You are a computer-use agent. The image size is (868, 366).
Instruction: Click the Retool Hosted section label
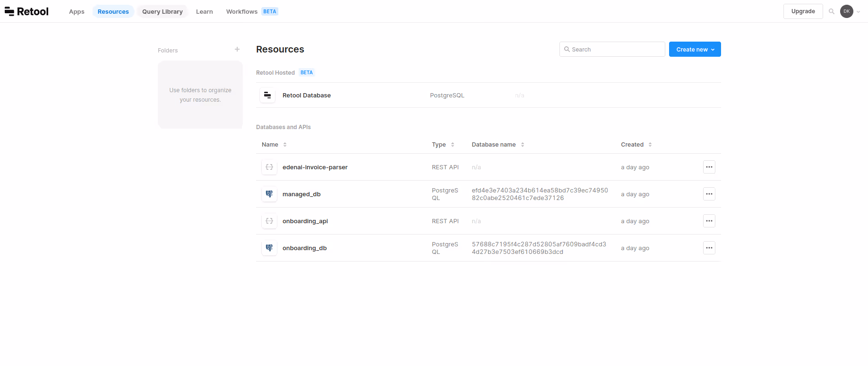point(275,72)
